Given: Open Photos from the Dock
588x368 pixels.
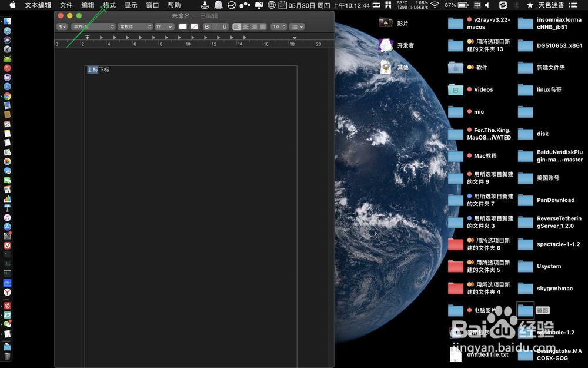Looking at the screenshot, I should (x=7, y=161).
